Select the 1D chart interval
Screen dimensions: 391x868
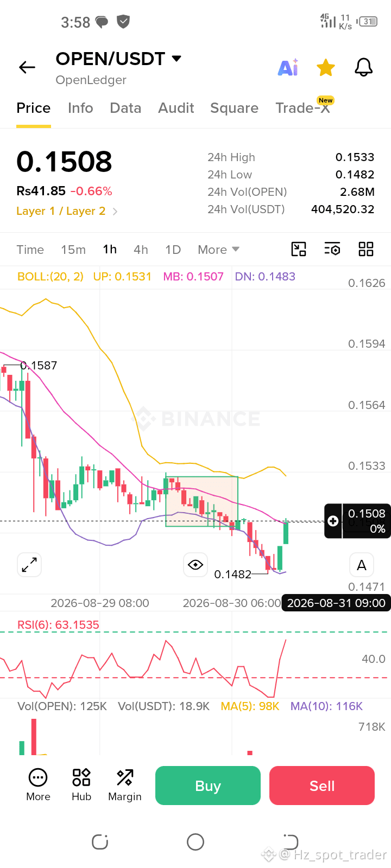coord(173,250)
